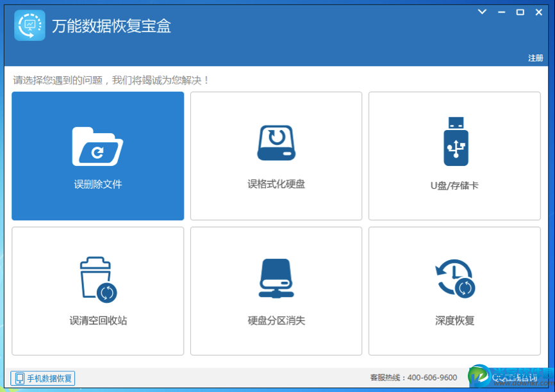Viewport: 555px width, 392px height.
Task: Click the hotline text 400-606-9600
Action: (x=432, y=378)
